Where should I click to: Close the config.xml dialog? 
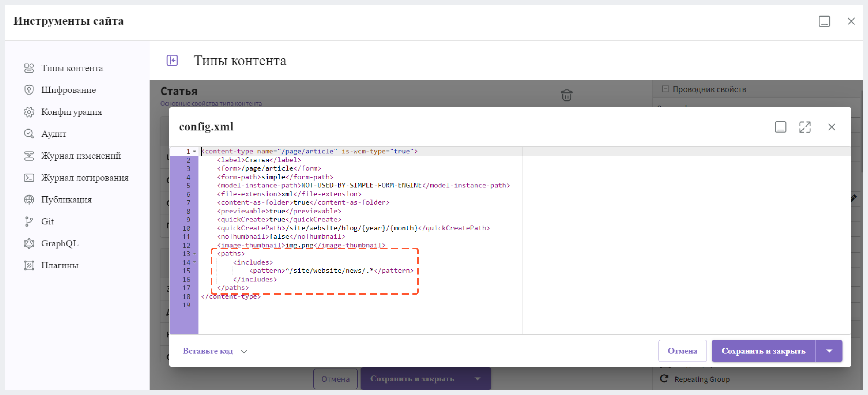832,127
